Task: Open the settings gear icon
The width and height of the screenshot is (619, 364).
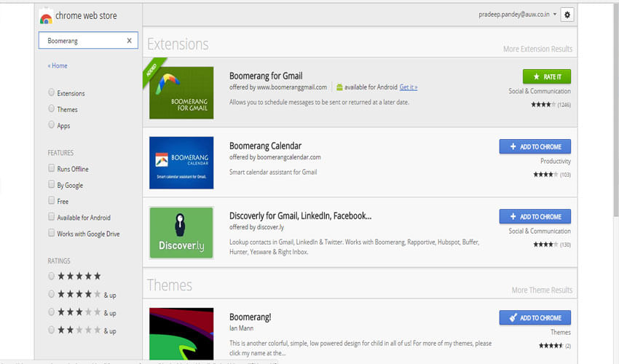Action: (567, 15)
